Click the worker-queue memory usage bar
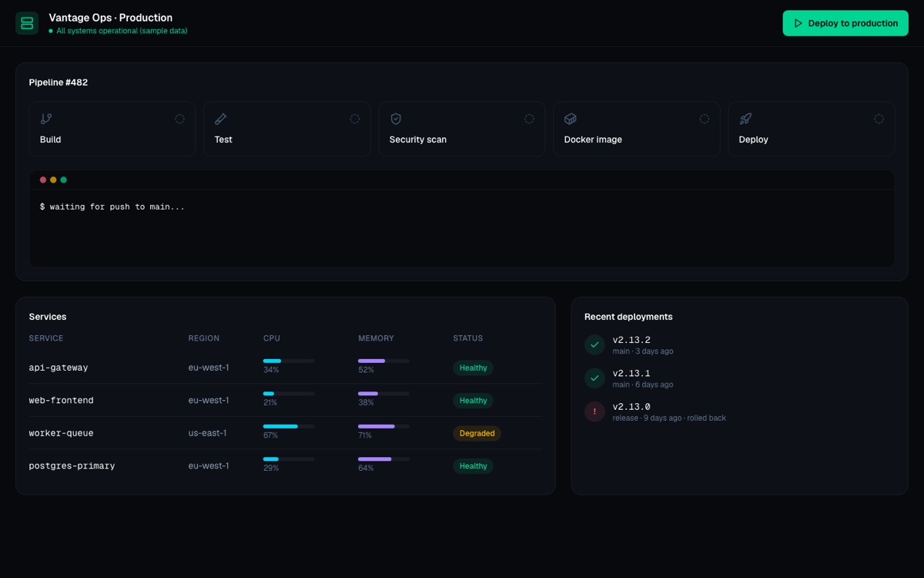Image resolution: width=924 pixels, height=578 pixels. pos(383,426)
